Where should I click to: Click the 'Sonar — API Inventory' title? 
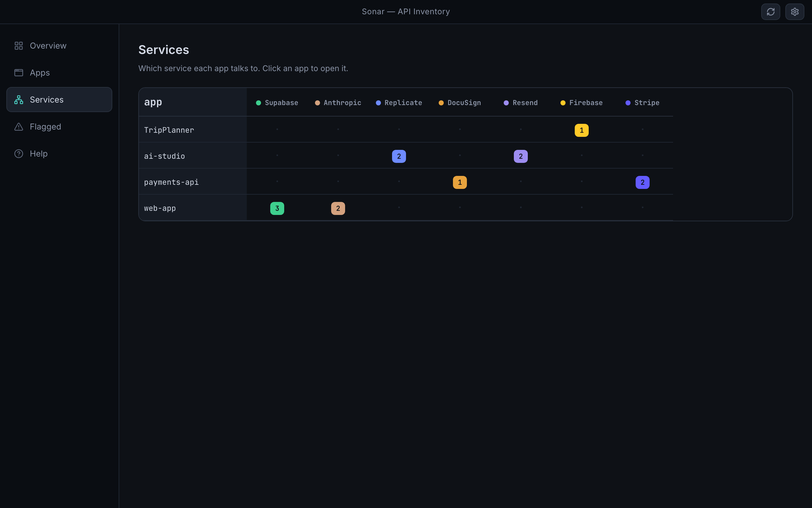(x=406, y=12)
